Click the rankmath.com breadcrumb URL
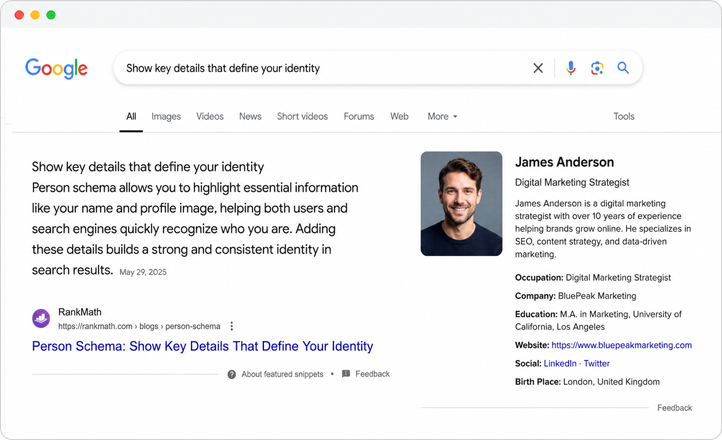This screenshot has width=722, height=440. point(139,326)
